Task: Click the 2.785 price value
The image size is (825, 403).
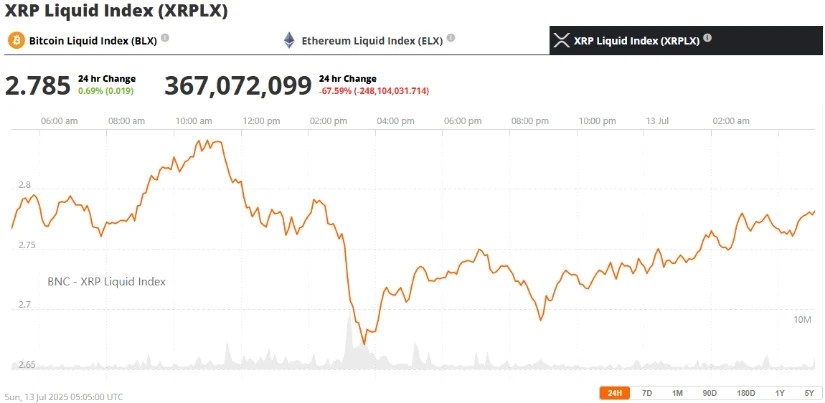Action: (37, 86)
